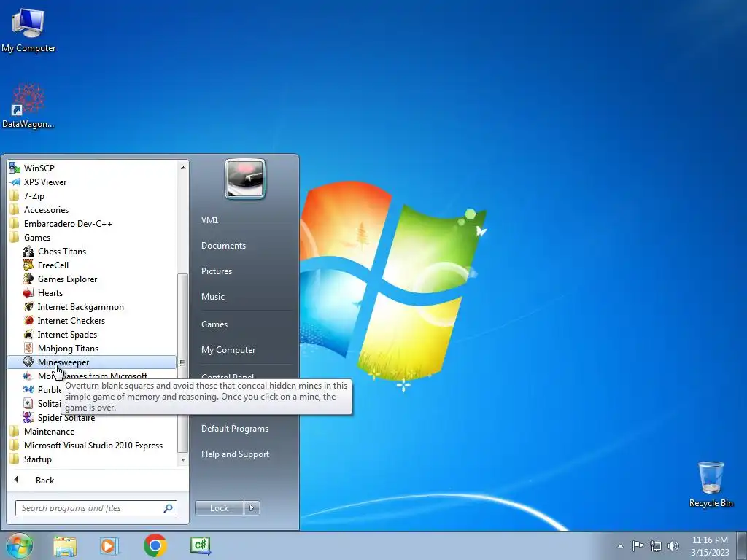Screen dimensions: 747x560
Task: Click the search magnifier icon
Action: point(169,508)
